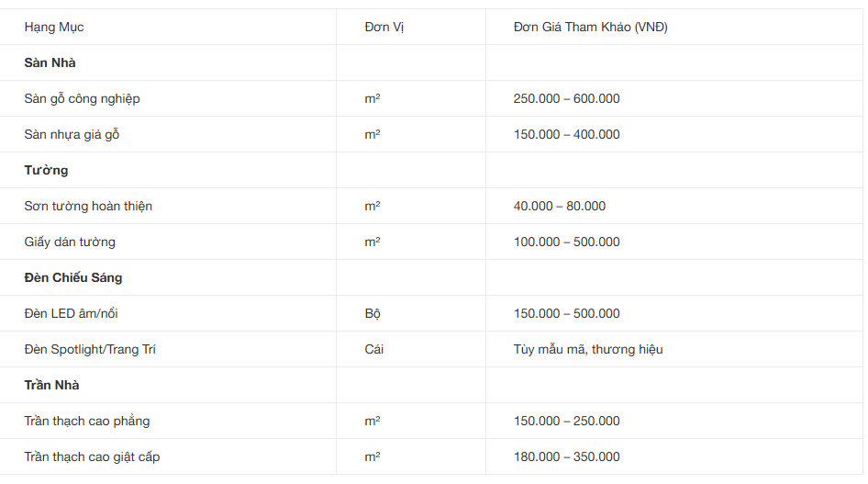Select the Bộ unit cell
The height and width of the screenshot is (484, 868).
coord(373,313)
